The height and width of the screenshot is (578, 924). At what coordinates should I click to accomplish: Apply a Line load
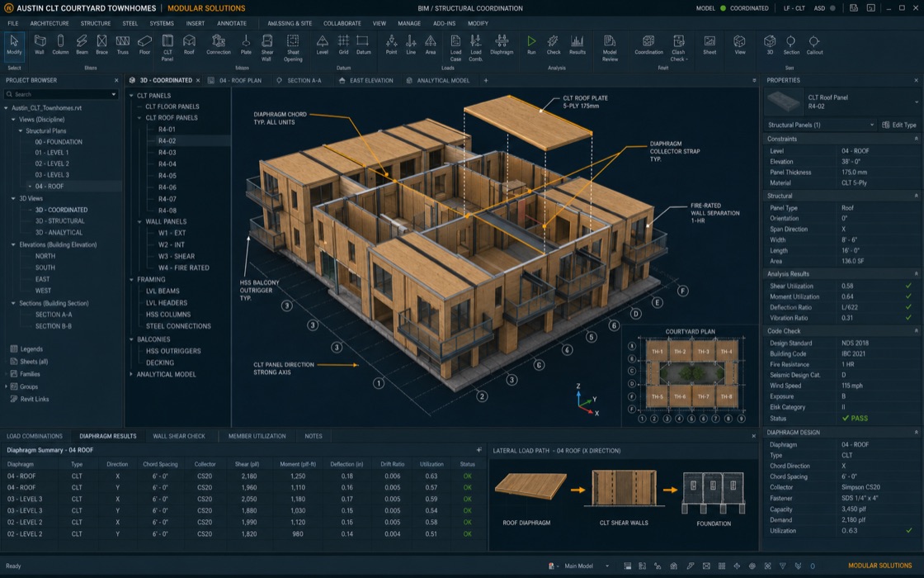[411, 45]
